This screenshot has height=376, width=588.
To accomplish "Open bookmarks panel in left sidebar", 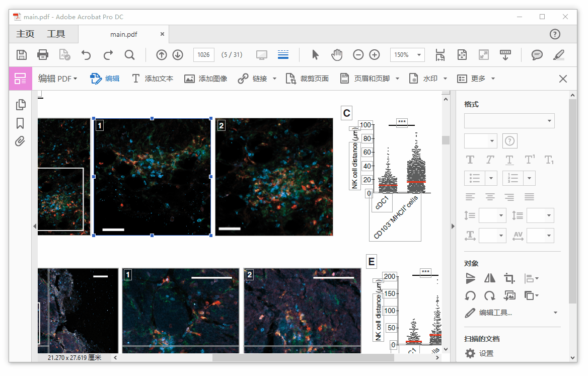I will click(20, 123).
